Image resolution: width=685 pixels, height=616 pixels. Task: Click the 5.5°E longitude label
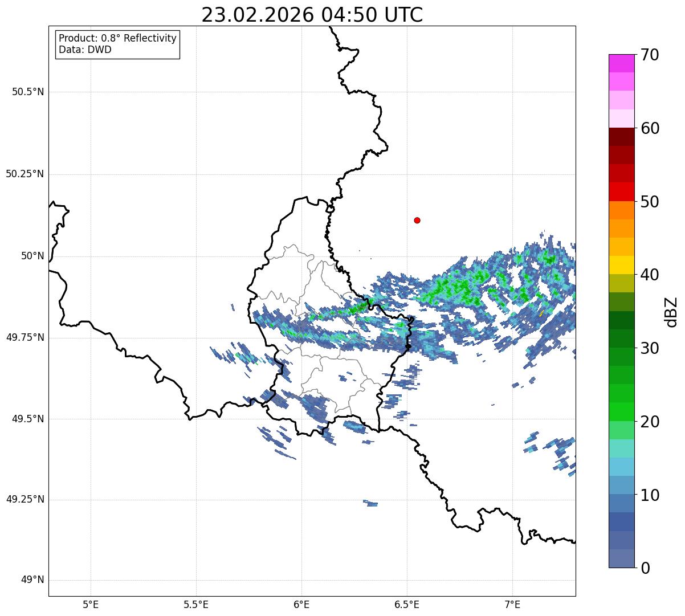click(x=196, y=604)
